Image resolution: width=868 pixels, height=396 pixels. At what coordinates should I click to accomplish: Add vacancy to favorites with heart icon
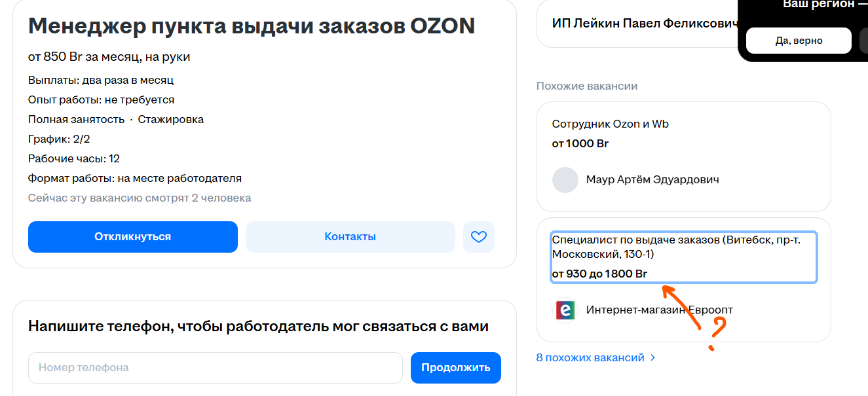(479, 237)
